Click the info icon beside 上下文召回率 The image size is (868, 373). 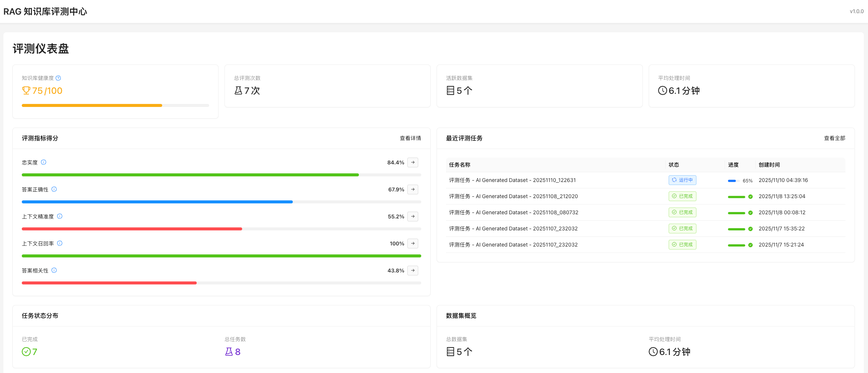point(60,243)
